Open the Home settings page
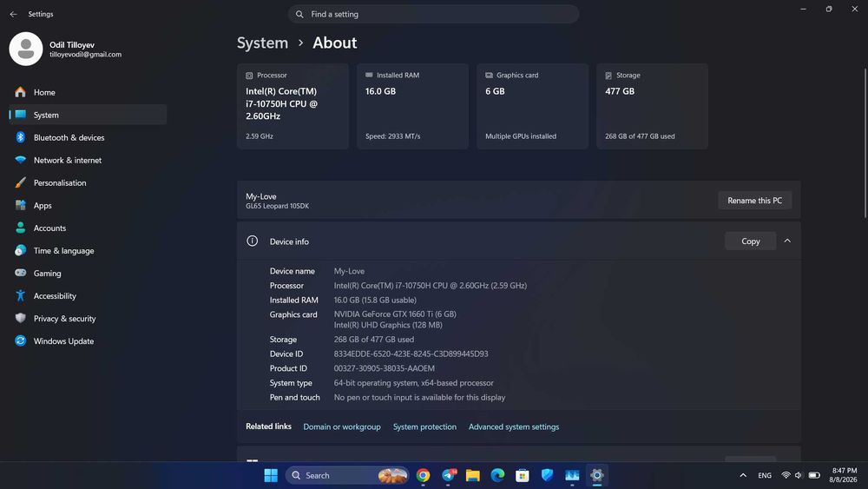The width and height of the screenshot is (868, 489). (88, 92)
